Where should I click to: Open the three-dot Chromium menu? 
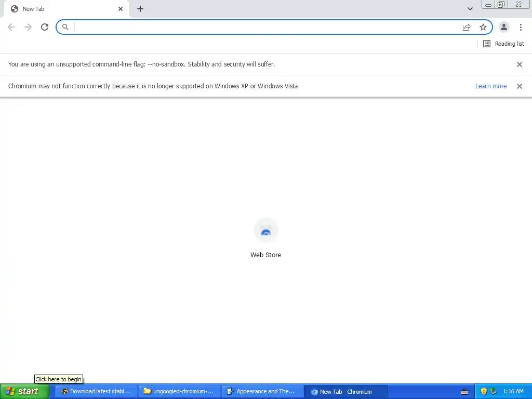pyautogui.click(x=521, y=27)
